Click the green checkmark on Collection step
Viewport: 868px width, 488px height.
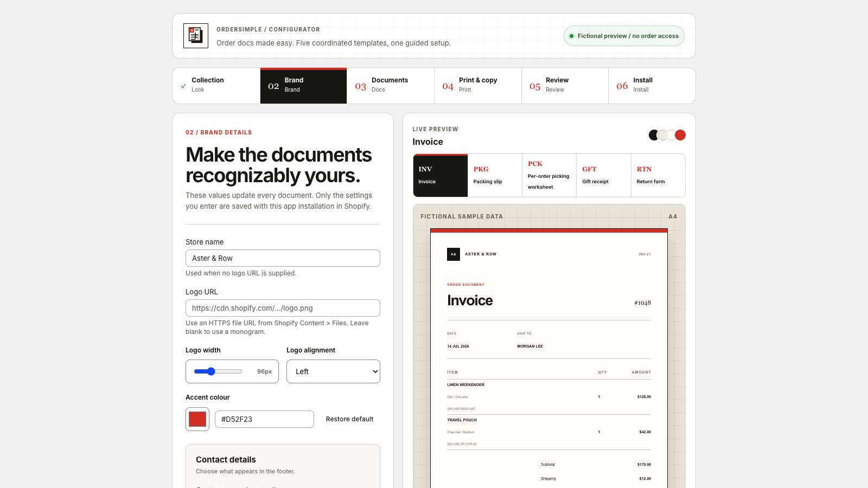coord(183,86)
